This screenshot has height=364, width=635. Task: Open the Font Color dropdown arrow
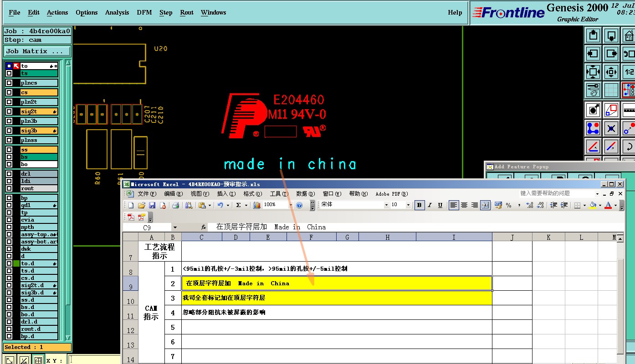[x=615, y=205]
